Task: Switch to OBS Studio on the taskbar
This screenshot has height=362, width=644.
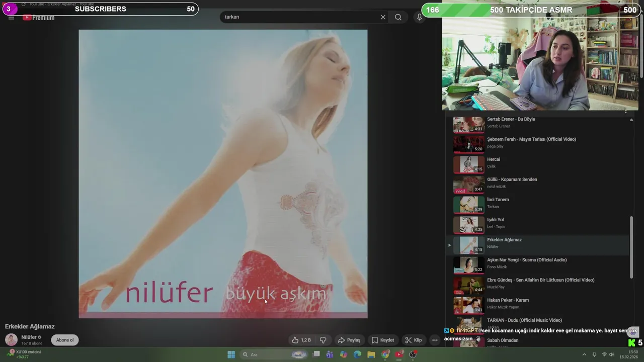Action: click(413, 354)
